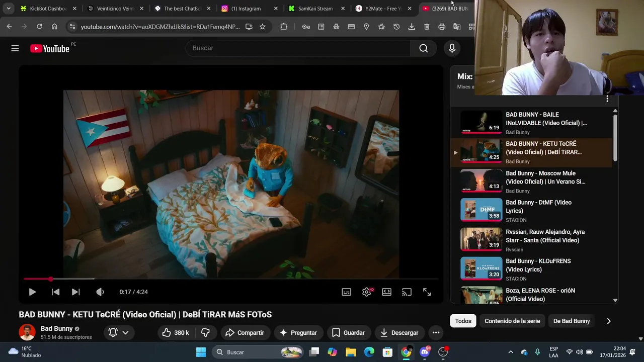Toggle subtitles on the player
This screenshot has height=362, width=644.
point(347,292)
